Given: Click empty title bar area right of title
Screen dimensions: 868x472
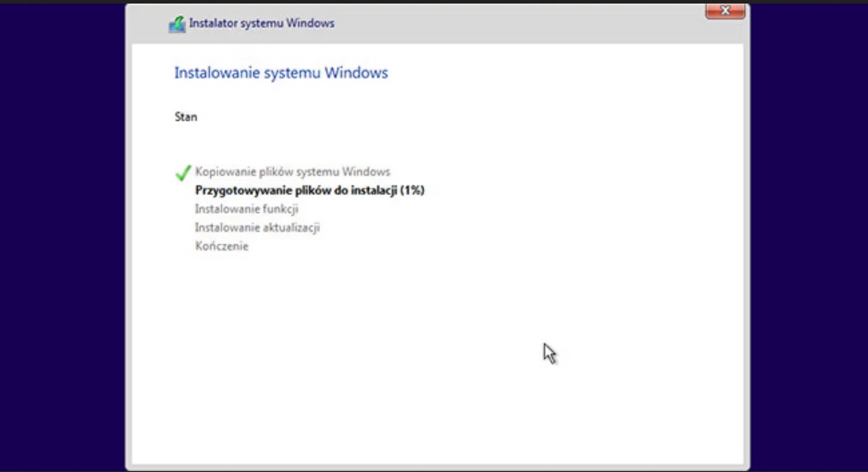Looking at the screenshot, I should (516, 23).
